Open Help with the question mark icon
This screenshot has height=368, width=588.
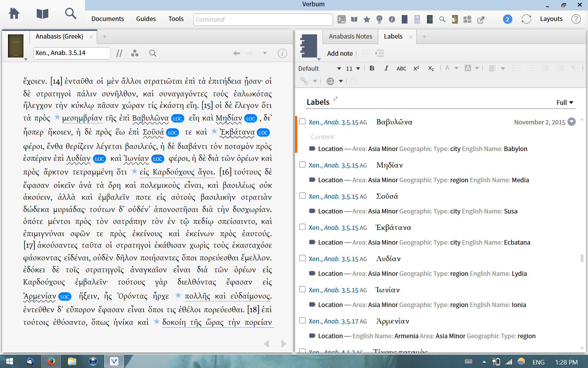(x=576, y=19)
